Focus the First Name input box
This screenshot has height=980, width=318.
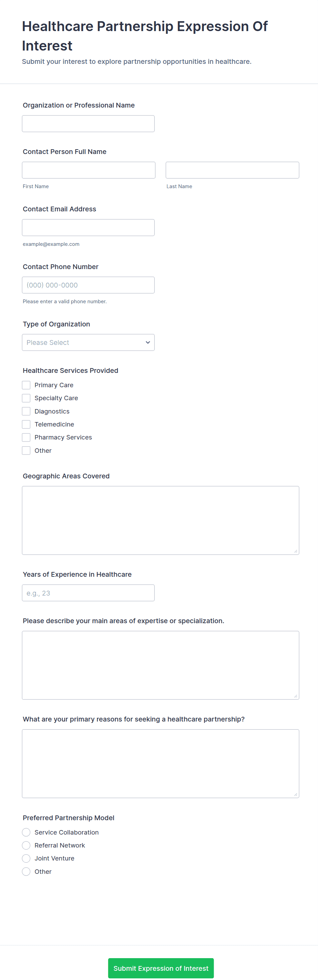click(x=88, y=170)
